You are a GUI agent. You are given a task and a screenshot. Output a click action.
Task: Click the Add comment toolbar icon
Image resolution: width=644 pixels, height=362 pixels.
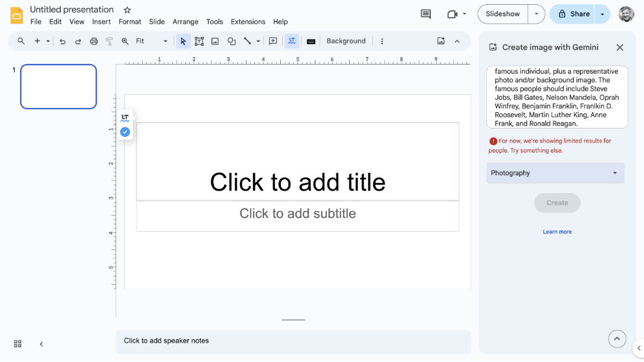coord(273,42)
